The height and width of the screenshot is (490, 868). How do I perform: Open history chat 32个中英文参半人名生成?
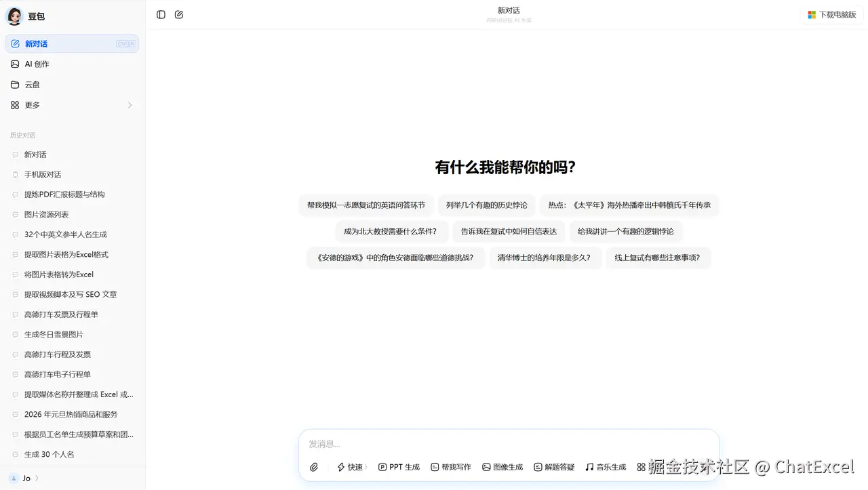pyautogui.click(x=72, y=234)
